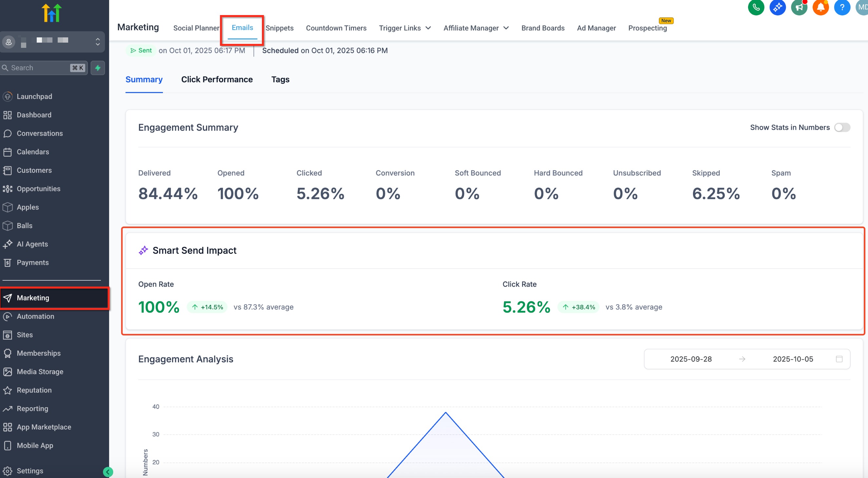Click the blue help question icon
The width and height of the screenshot is (868, 478).
(842, 7)
